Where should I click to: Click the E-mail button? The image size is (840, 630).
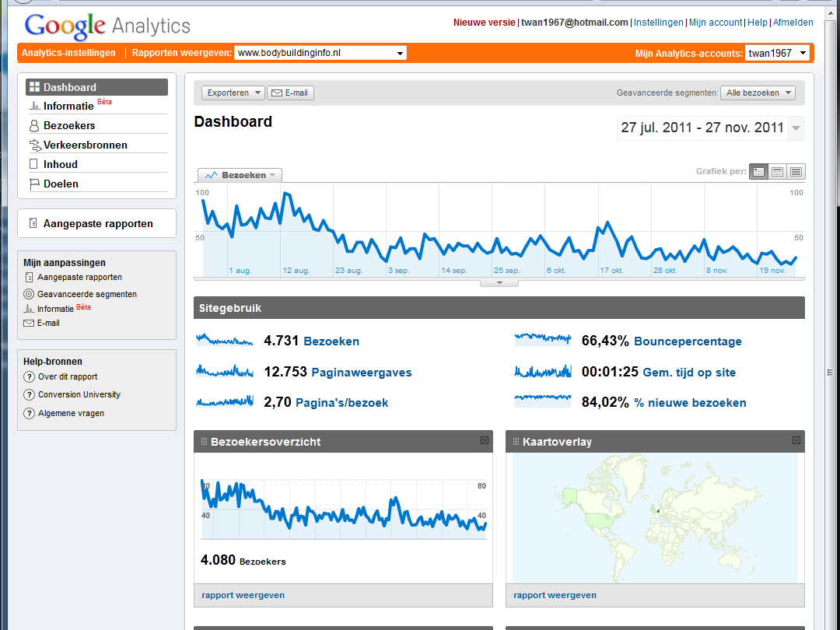[290, 93]
